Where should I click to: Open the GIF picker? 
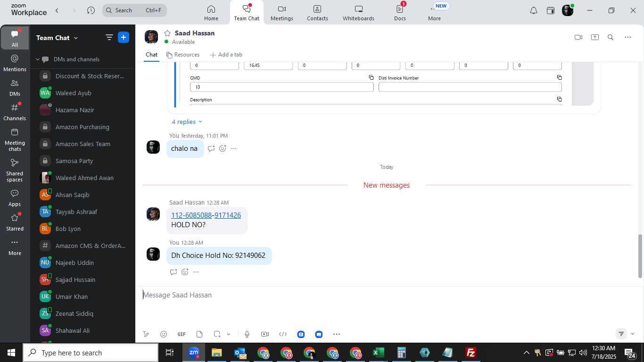pyautogui.click(x=182, y=334)
